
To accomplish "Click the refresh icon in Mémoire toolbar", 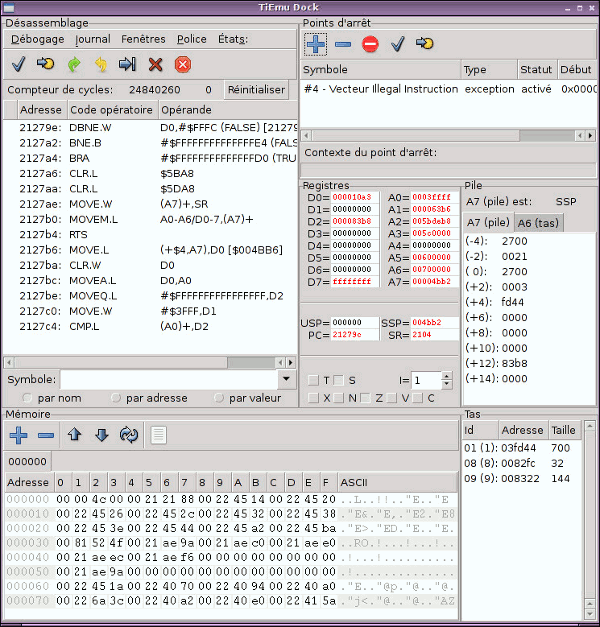I will (x=129, y=435).
